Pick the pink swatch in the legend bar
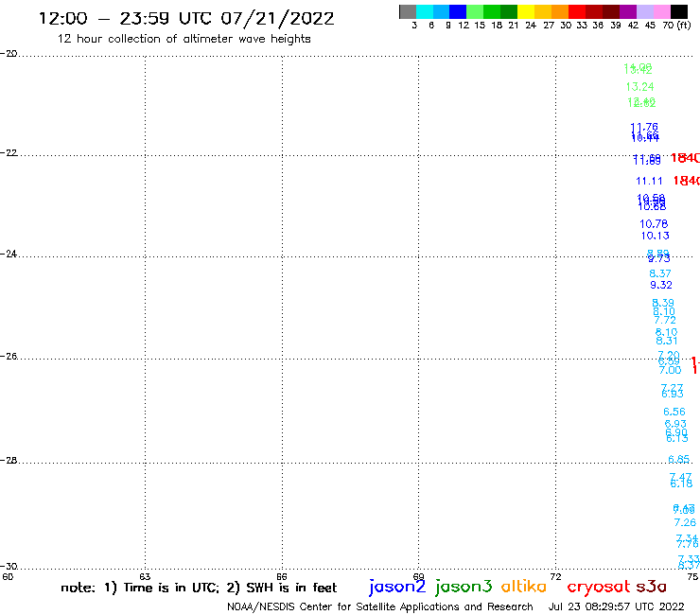Screen dimensions: 700x615 (662, 11)
